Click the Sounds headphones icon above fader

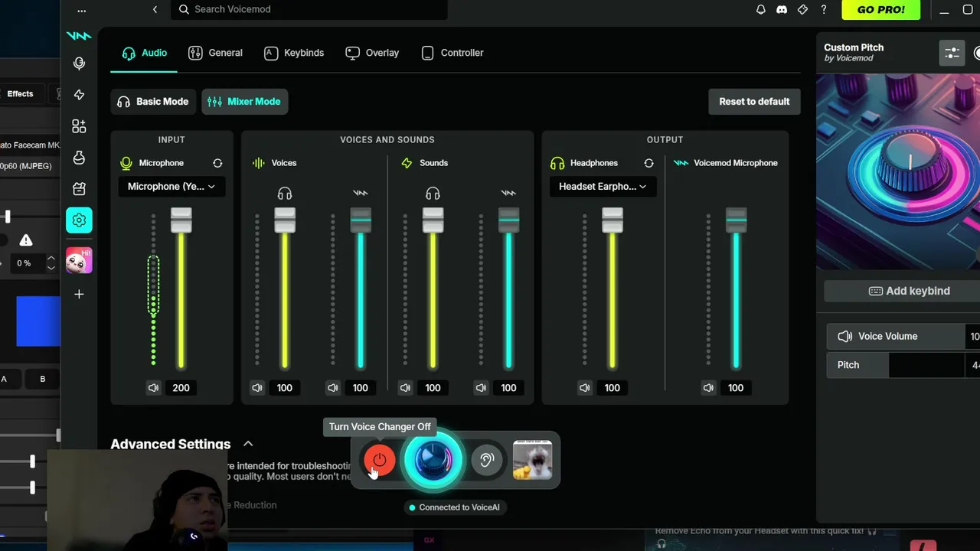coord(433,194)
